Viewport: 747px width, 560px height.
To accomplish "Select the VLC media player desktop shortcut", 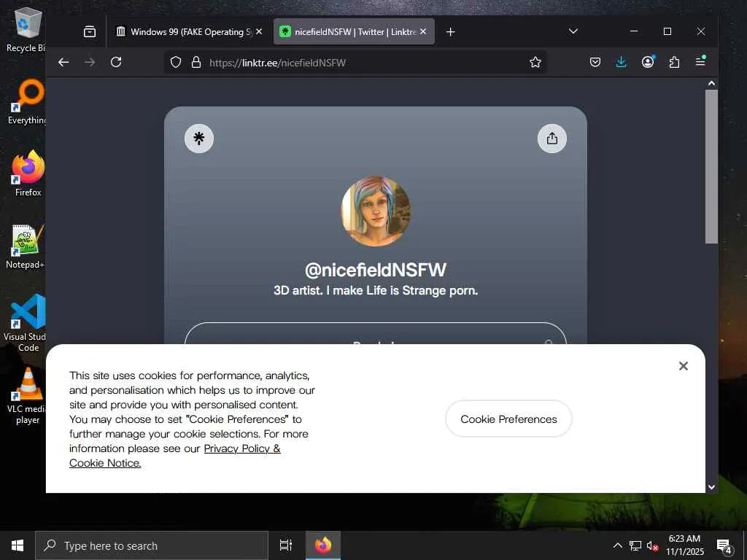I will 27,396.
